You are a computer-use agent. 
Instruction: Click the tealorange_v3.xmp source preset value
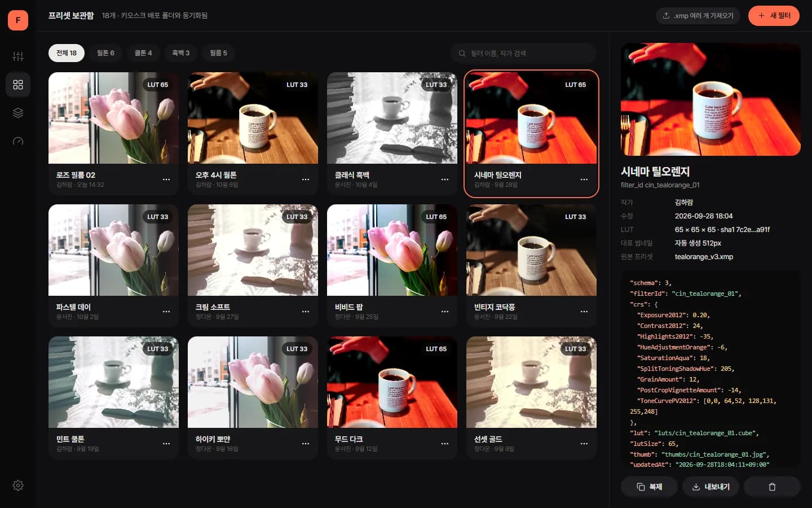click(x=704, y=257)
